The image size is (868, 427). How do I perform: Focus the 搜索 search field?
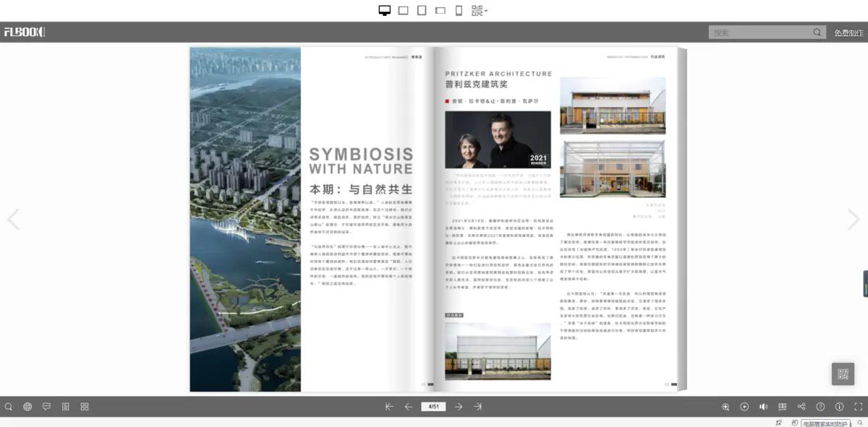[x=759, y=32]
